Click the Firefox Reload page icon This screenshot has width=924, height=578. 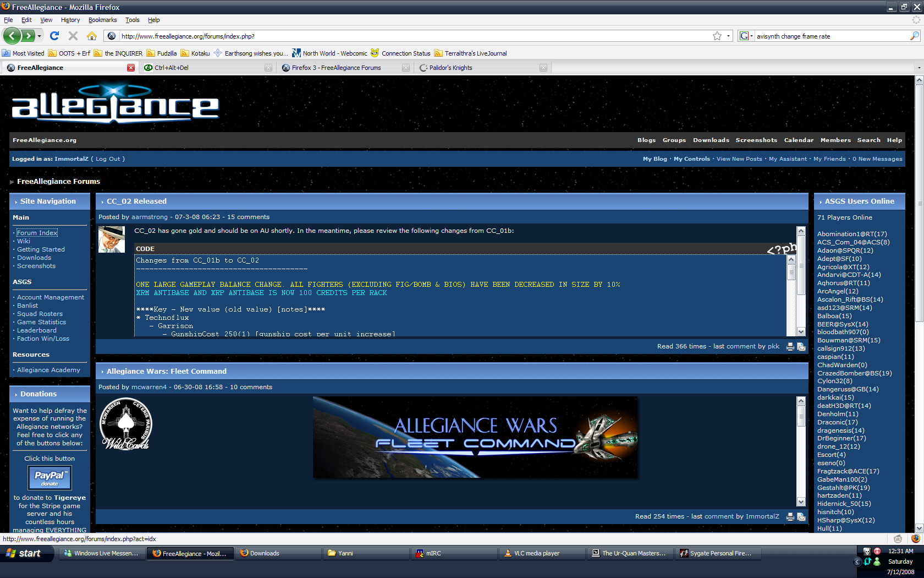pyautogui.click(x=54, y=36)
